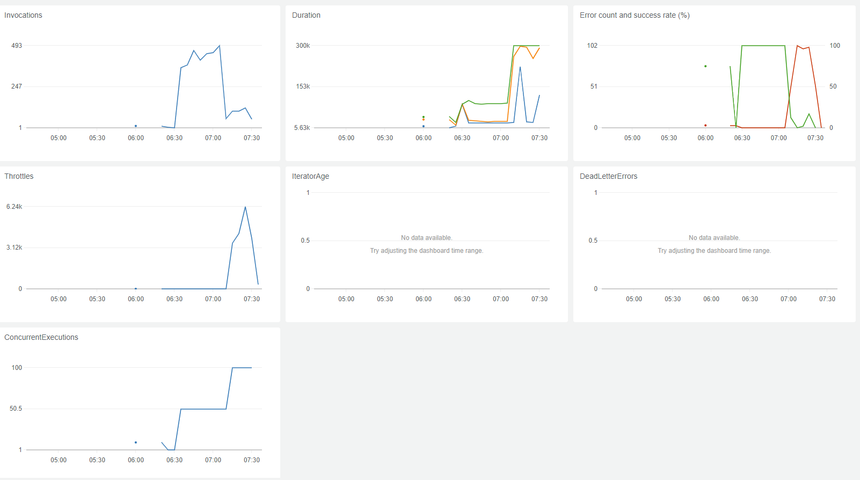Click the isolated blue dot in Invocations chart
Image resolution: width=860 pixels, height=480 pixels.
tap(136, 126)
